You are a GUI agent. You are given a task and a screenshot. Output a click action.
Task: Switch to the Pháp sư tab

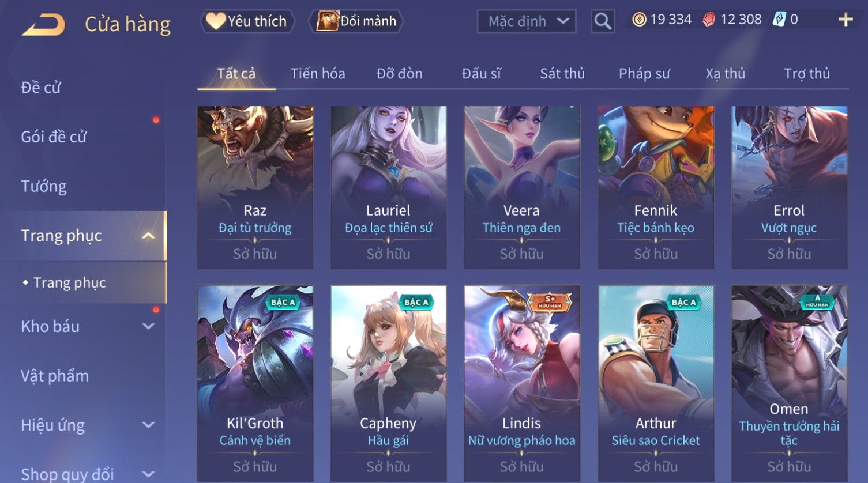tap(644, 74)
